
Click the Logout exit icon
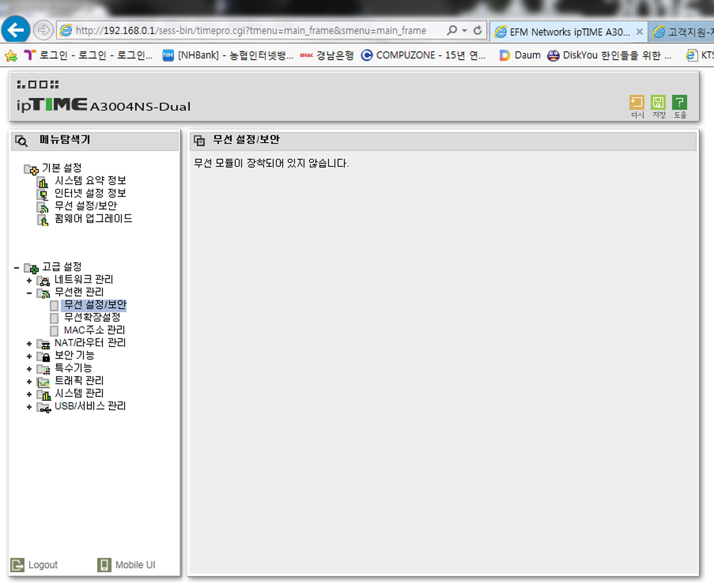pos(17,565)
